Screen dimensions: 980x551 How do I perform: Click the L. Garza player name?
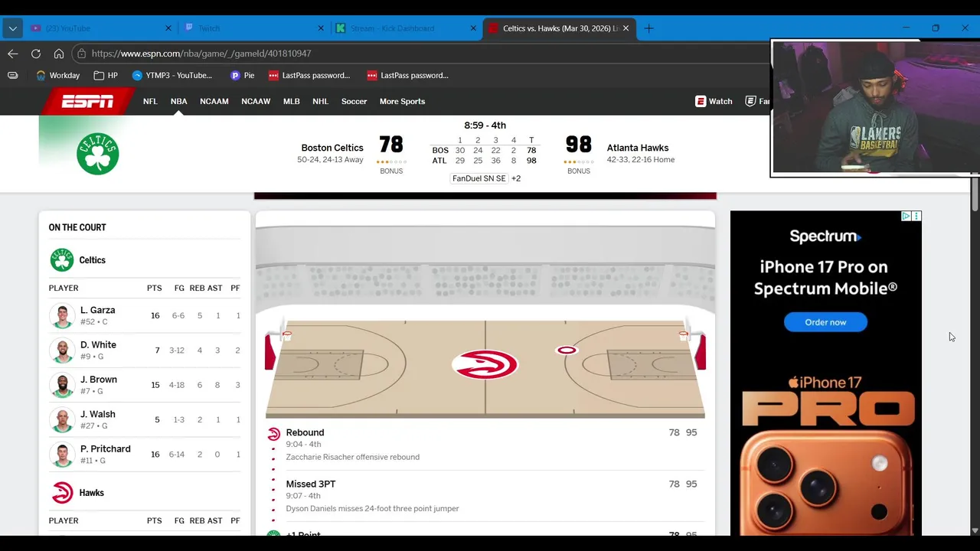pos(97,310)
